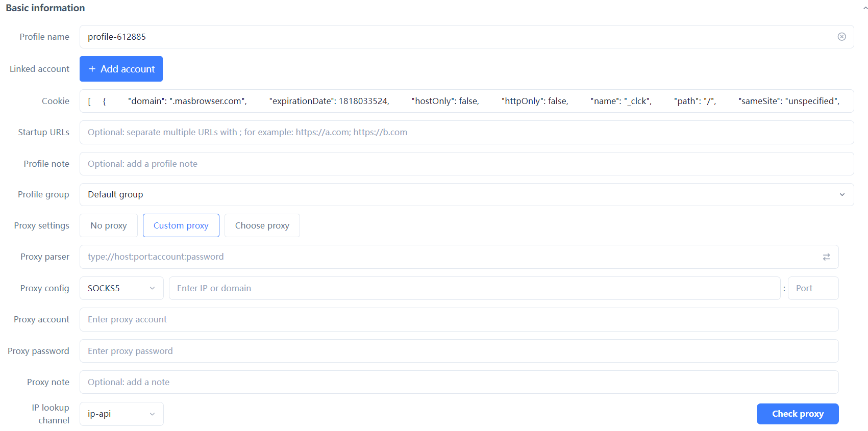Click the Startup URLs input field
This screenshot has width=868, height=431.
pos(466,132)
